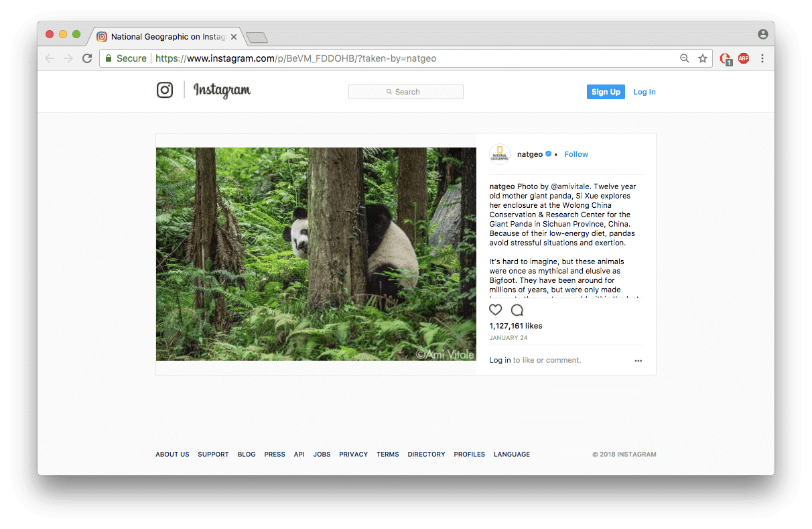Click the zoom magnifier icon in address bar

point(685,58)
